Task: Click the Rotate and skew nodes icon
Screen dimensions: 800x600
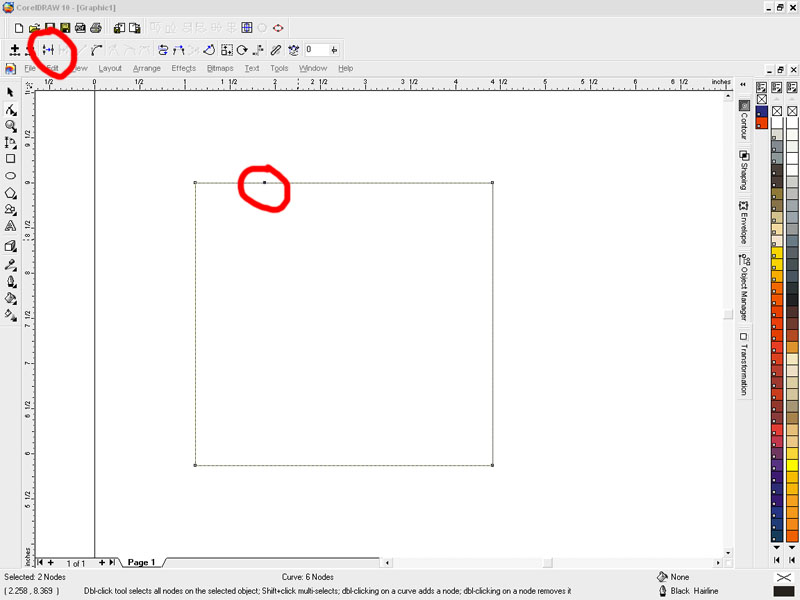Action: point(242,50)
